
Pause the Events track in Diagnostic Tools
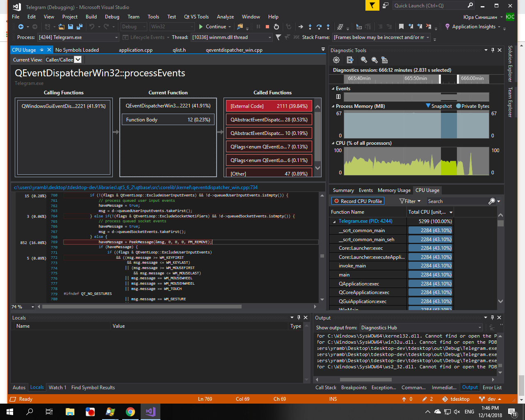point(338,97)
